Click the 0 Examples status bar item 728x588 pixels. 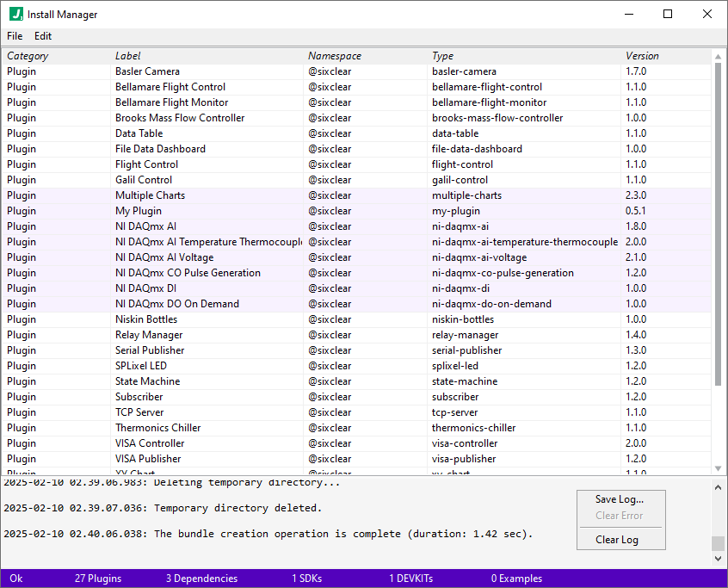coord(516,579)
